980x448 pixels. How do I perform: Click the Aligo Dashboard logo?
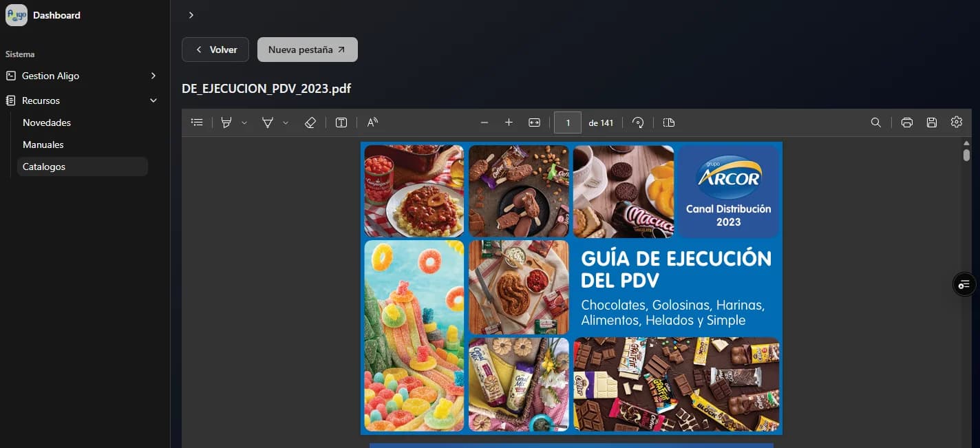17,15
